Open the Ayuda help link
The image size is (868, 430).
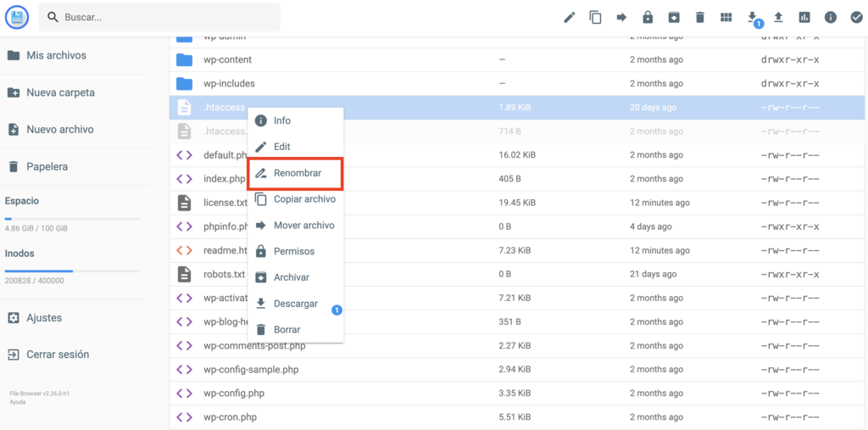click(17, 402)
